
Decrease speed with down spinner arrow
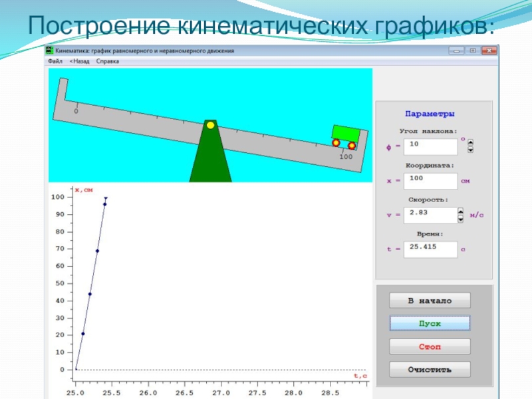click(460, 219)
